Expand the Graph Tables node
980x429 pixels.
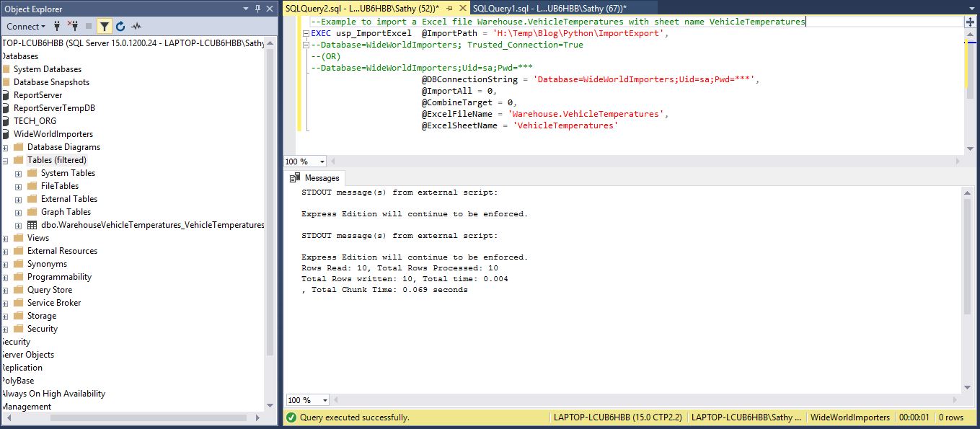click(19, 212)
